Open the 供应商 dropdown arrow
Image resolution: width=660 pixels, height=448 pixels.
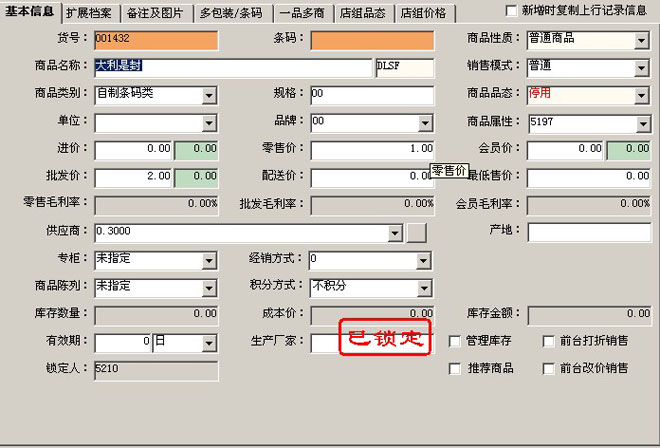pyautogui.click(x=395, y=233)
